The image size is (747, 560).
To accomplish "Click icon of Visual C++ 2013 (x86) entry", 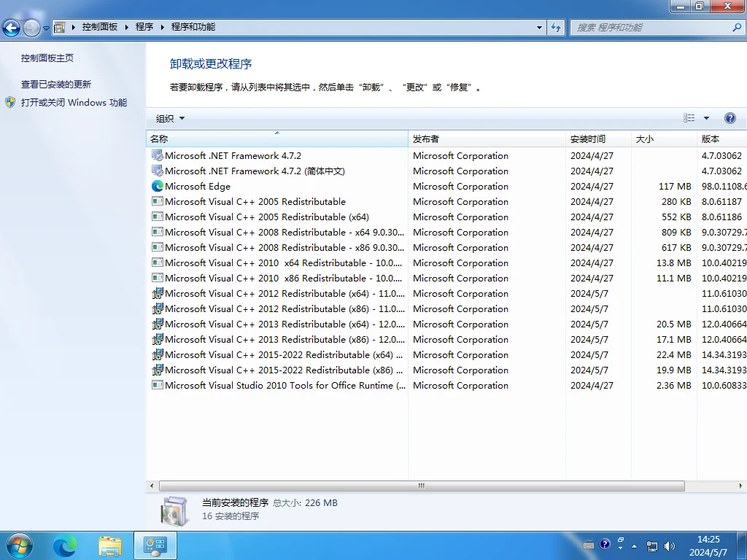I will tap(158, 339).
